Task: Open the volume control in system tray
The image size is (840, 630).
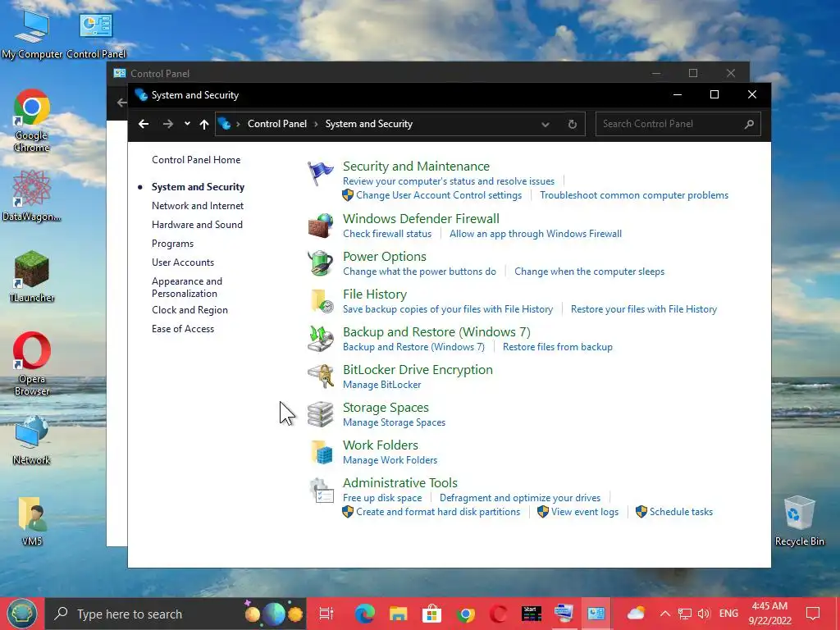Action: [704, 614]
